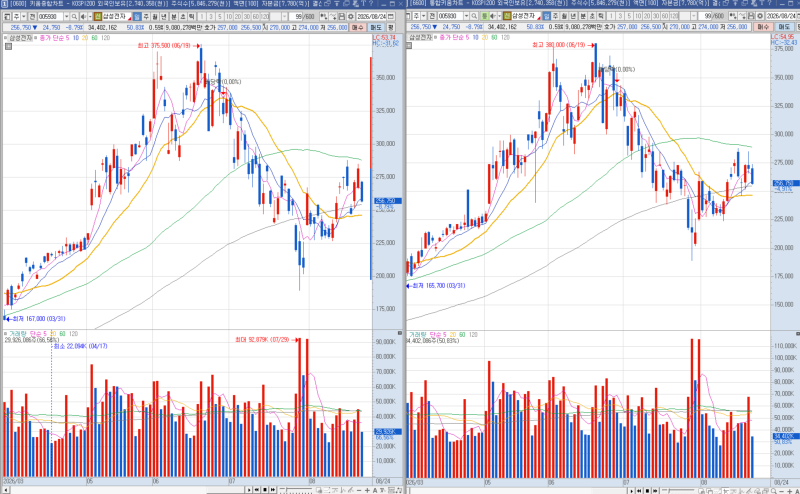Click the 신 badge icon in right chart
Image resolution: width=800 pixels, height=494 pixels.
507,16
